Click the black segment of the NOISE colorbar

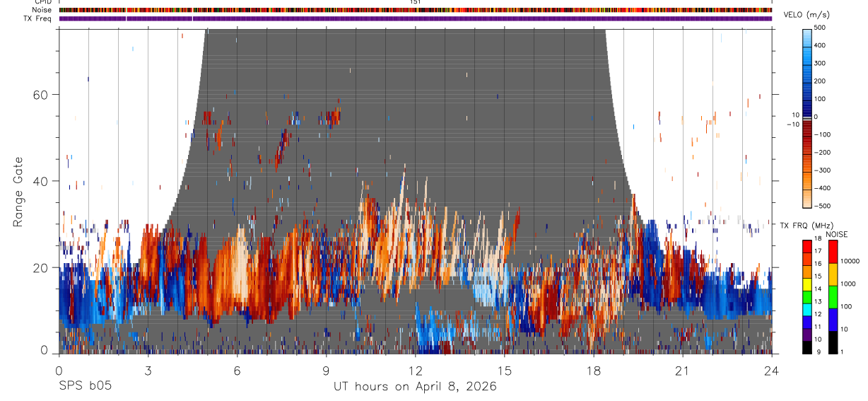(833, 342)
